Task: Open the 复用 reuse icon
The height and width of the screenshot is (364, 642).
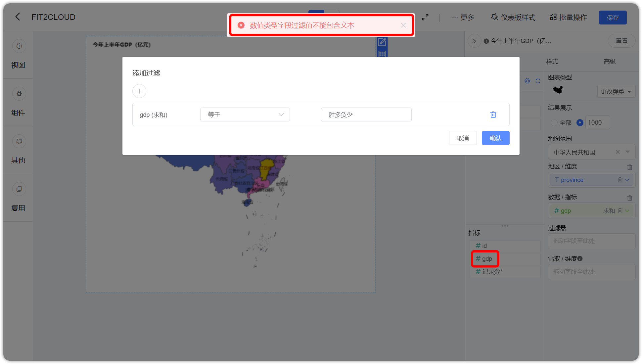Action: [19, 189]
